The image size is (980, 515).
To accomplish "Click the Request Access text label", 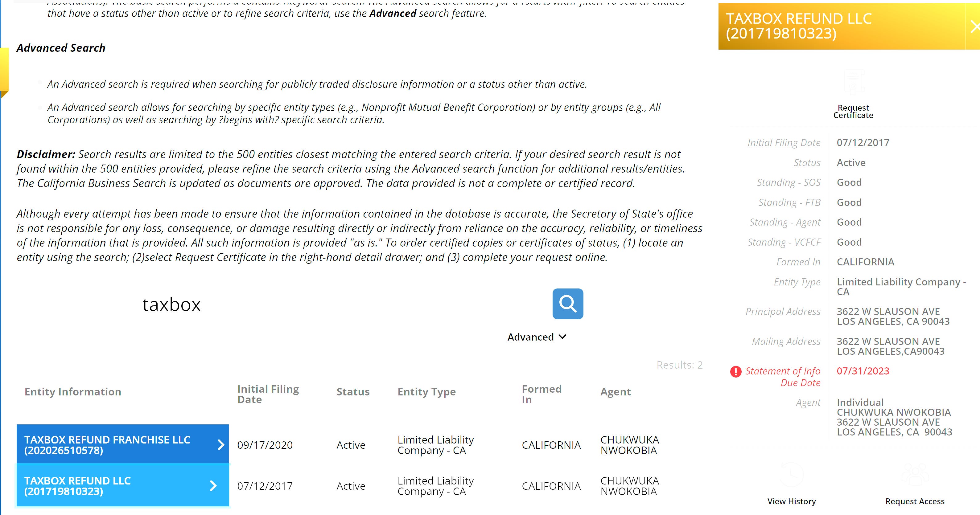I will coord(915,501).
